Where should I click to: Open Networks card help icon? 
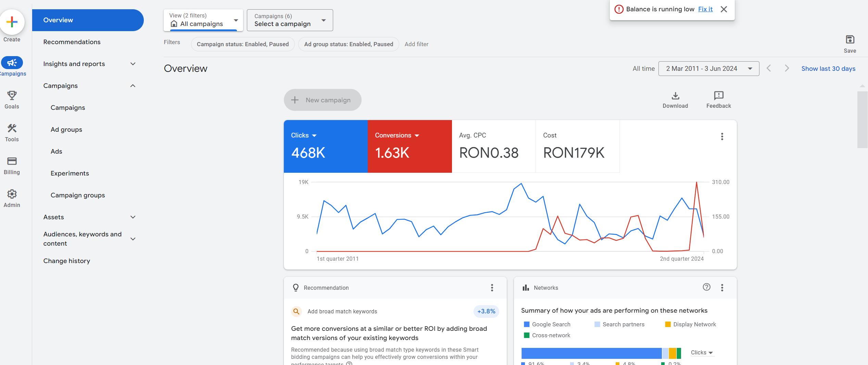point(706,287)
